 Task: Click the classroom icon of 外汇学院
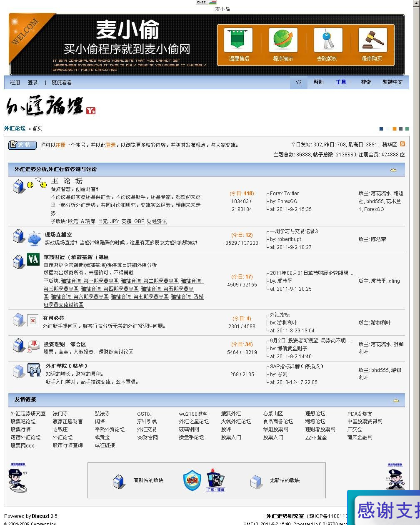(x=34, y=370)
